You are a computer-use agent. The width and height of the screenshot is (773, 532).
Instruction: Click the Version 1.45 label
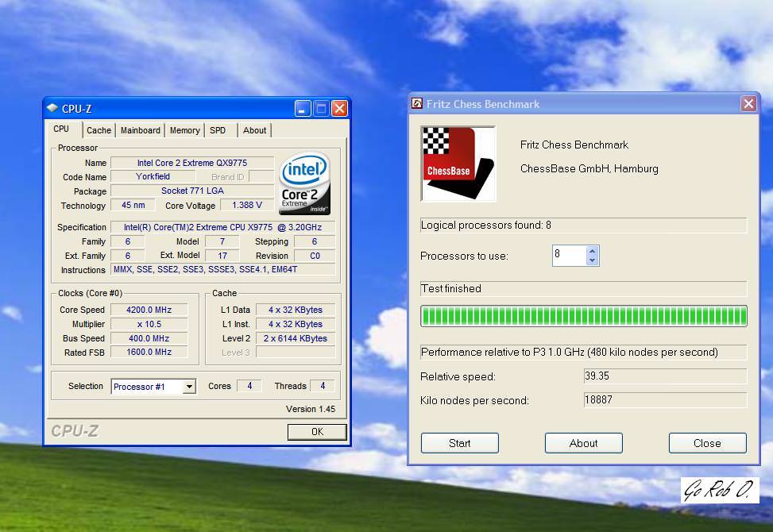pyautogui.click(x=311, y=409)
